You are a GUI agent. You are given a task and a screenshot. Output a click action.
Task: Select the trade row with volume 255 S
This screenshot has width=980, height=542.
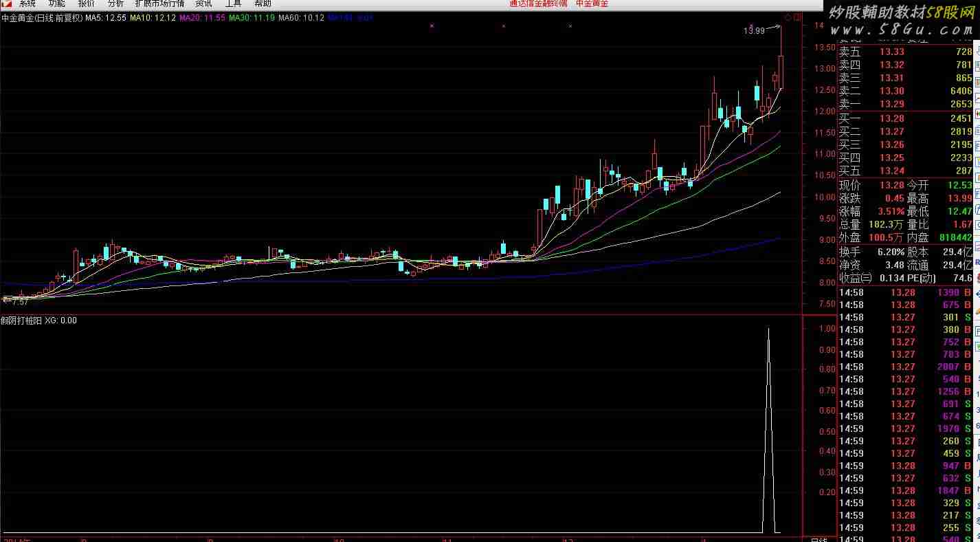pyautogui.click(x=906, y=528)
